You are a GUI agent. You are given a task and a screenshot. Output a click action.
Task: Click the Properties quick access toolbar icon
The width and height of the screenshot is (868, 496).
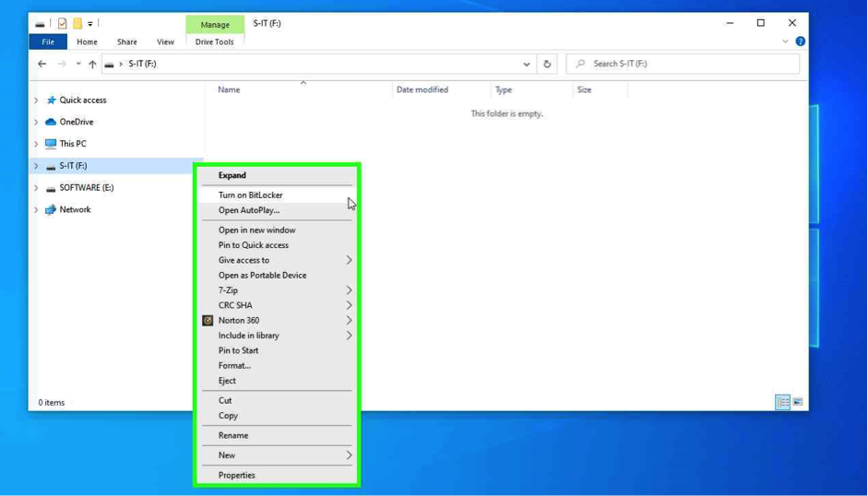click(62, 23)
